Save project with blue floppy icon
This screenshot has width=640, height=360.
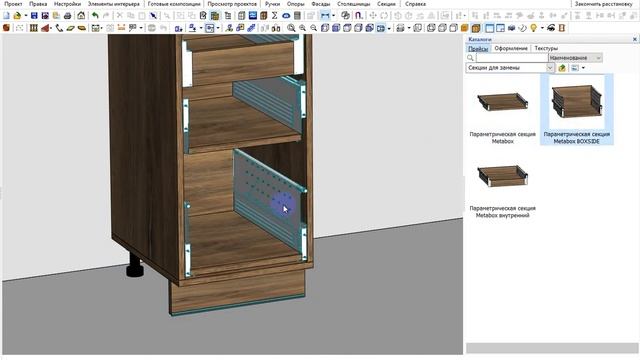click(x=34, y=16)
